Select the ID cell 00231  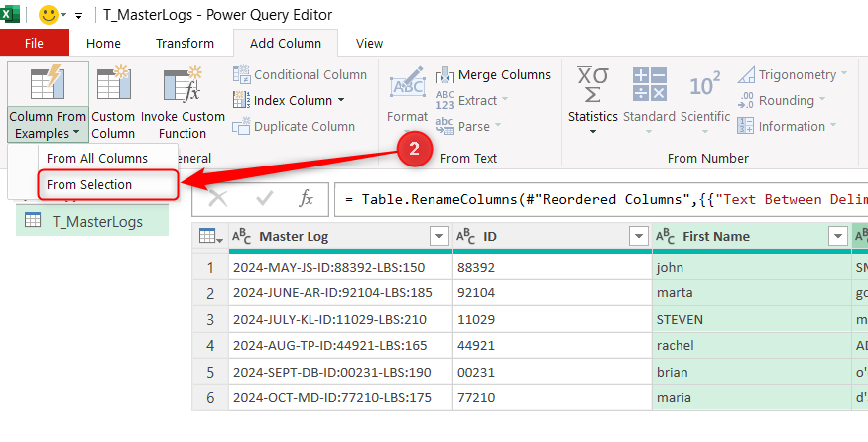pos(552,372)
